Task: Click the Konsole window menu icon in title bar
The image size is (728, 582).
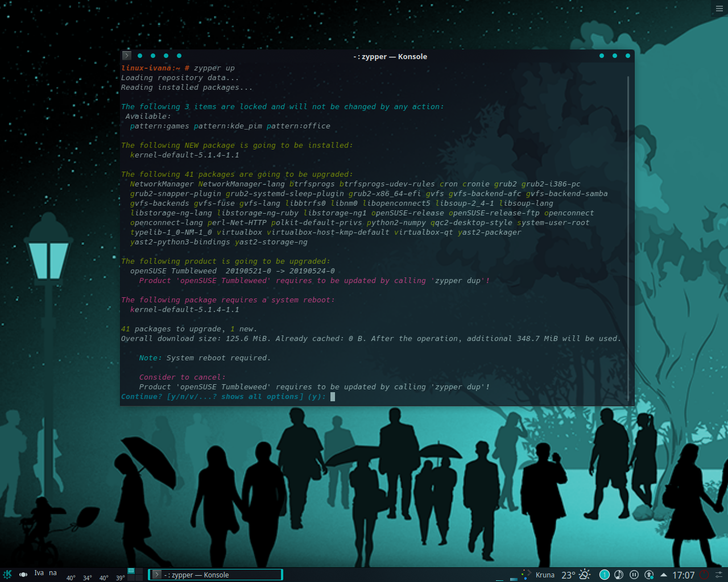Action: [x=127, y=56]
